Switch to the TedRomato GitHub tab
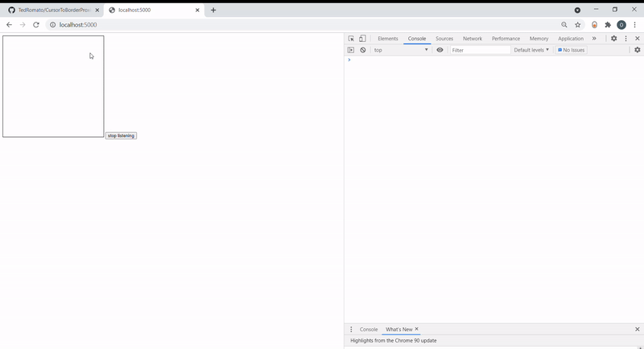 [x=53, y=10]
